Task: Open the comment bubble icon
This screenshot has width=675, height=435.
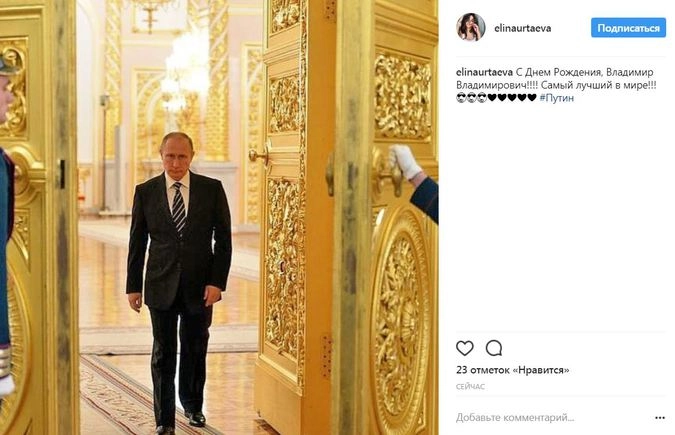Action: (x=494, y=348)
